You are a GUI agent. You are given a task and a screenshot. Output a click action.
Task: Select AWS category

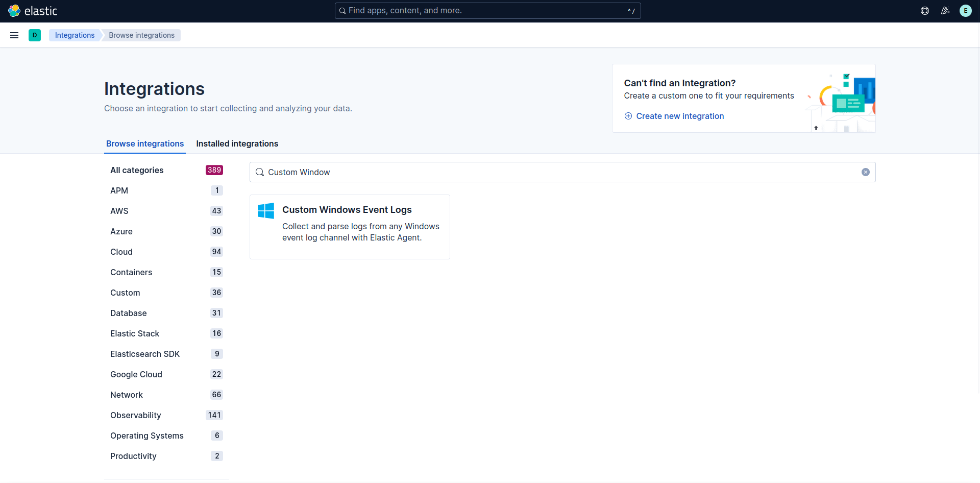166,211
